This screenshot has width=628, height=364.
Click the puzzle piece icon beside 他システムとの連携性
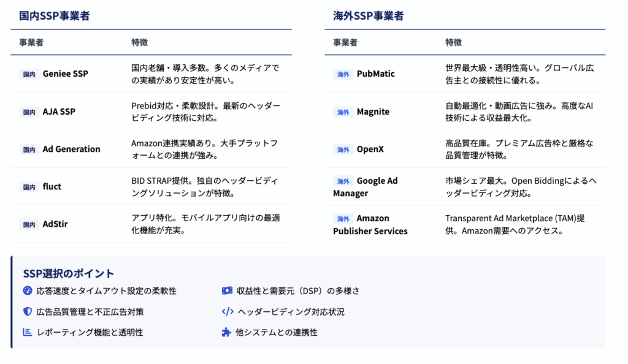point(226,332)
